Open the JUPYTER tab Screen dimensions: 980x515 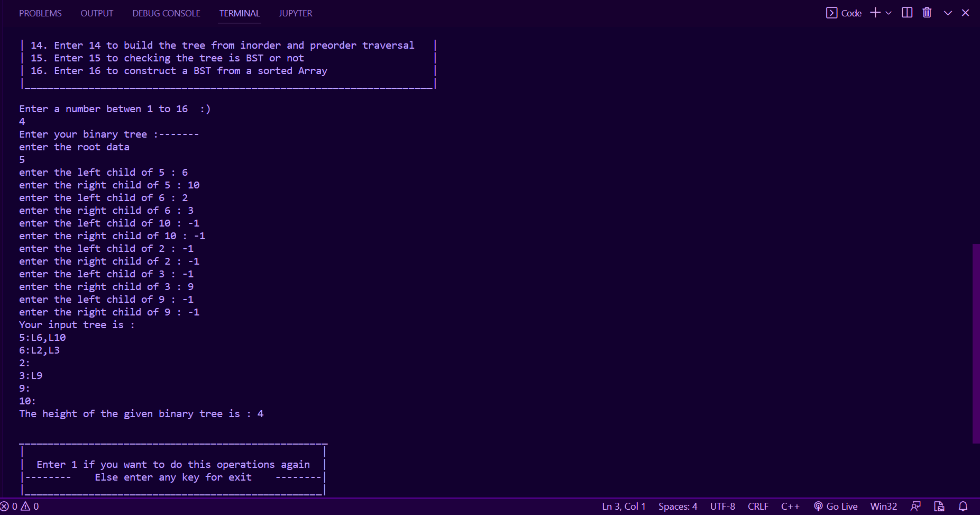(295, 13)
